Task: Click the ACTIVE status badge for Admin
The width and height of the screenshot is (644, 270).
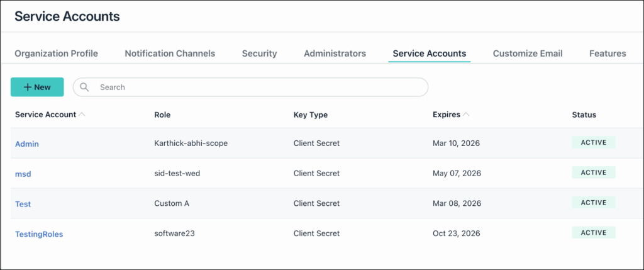Action: click(x=593, y=143)
